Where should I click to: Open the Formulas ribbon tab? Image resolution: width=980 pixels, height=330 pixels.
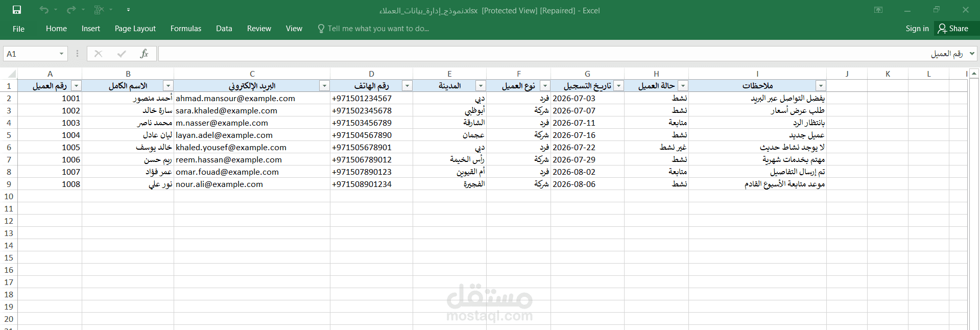click(x=186, y=29)
